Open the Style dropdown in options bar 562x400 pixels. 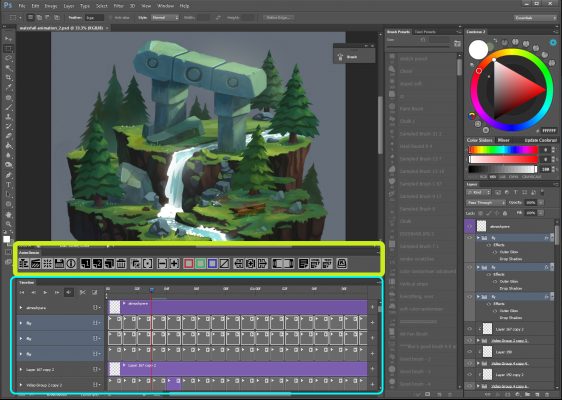[x=165, y=18]
